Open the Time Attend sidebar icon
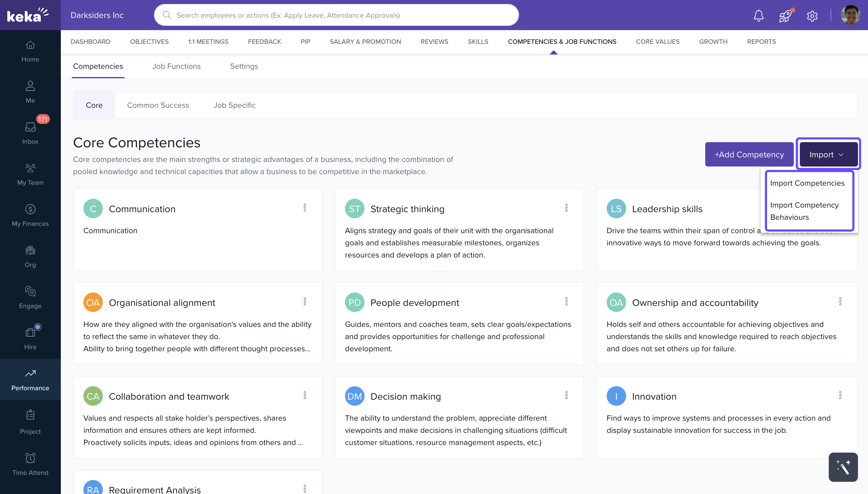 click(x=30, y=464)
